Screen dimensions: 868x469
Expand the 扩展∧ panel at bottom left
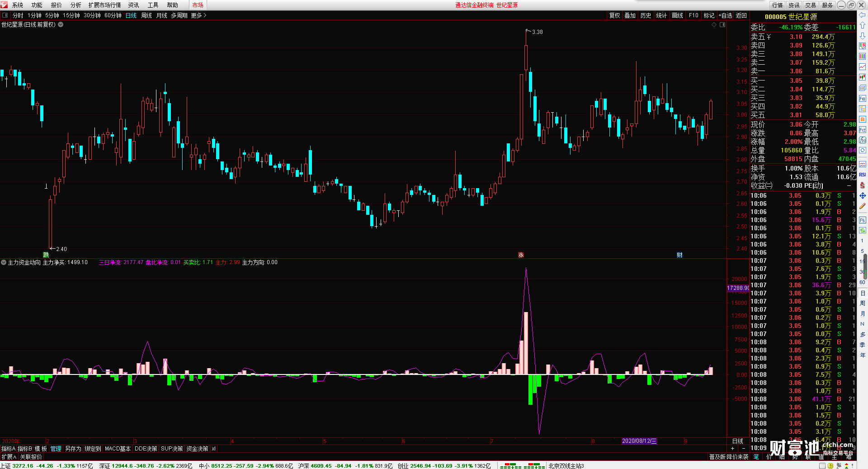pos(9,457)
